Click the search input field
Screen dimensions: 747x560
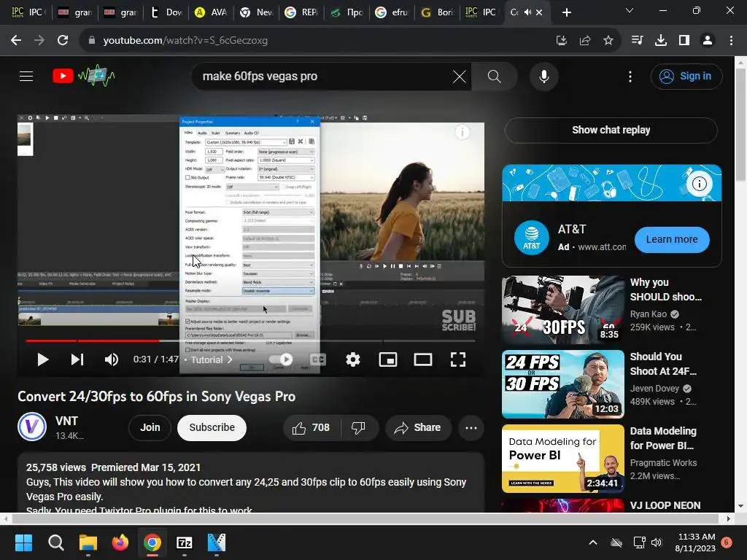point(324,76)
